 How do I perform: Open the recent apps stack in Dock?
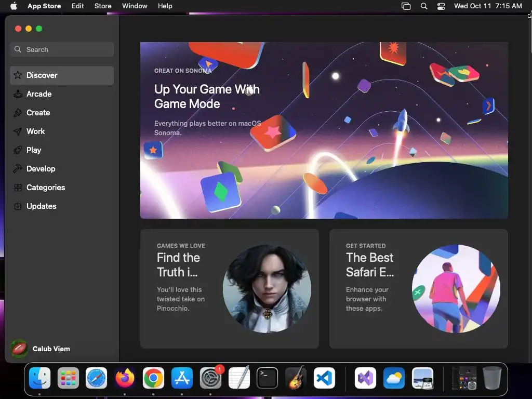pos(464,378)
